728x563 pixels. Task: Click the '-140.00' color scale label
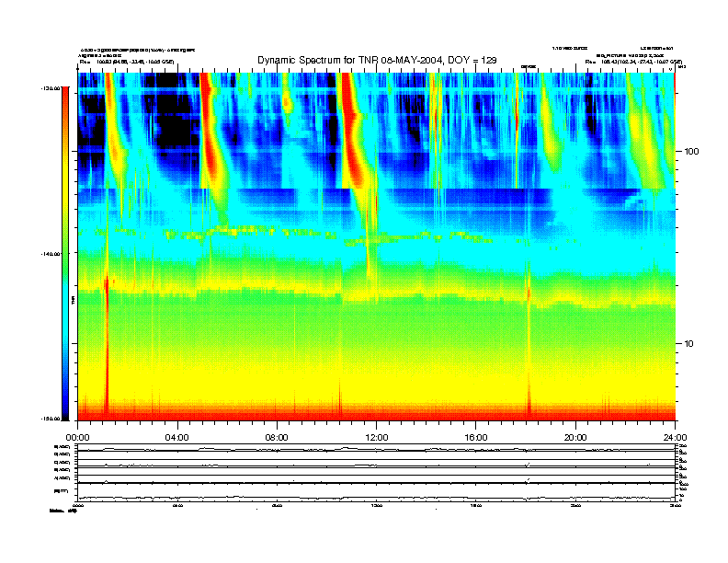coord(51,254)
